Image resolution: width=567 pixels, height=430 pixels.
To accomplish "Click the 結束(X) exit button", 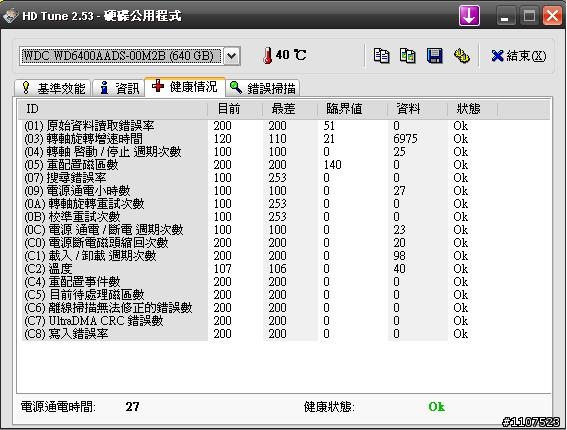I will pos(519,56).
